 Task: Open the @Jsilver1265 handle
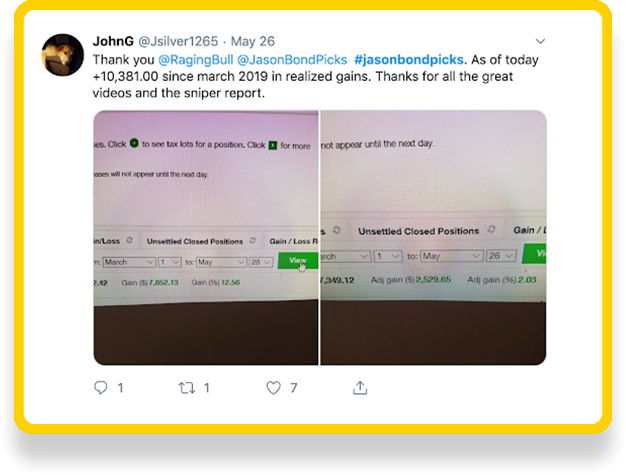178,41
